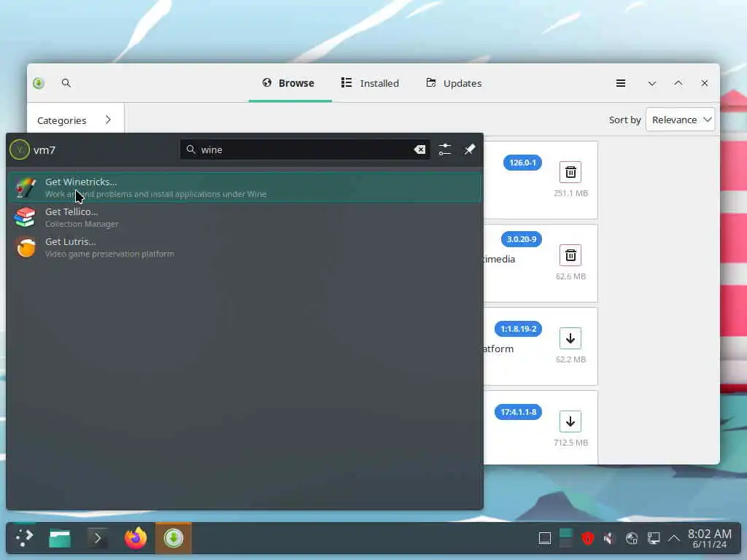
Task: Remove the 62.6 MB package
Action: pyautogui.click(x=570, y=255)
